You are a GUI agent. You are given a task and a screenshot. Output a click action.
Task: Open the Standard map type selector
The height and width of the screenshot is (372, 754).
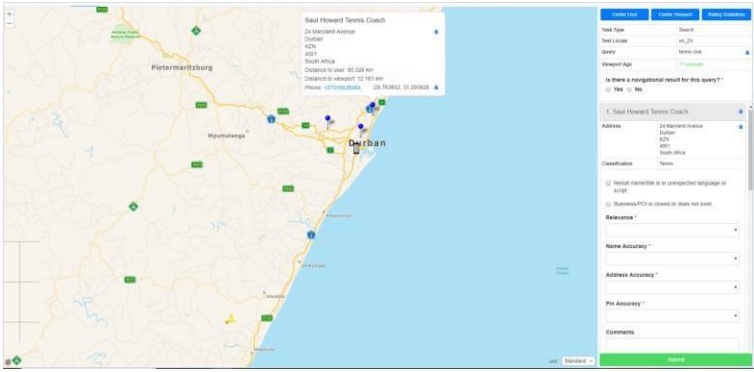(578, 360)
